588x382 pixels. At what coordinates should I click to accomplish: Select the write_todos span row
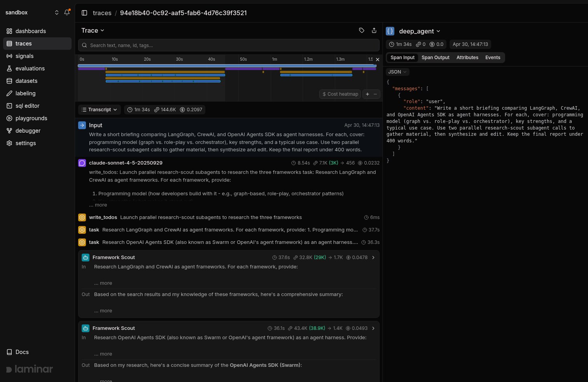(229, 217)
